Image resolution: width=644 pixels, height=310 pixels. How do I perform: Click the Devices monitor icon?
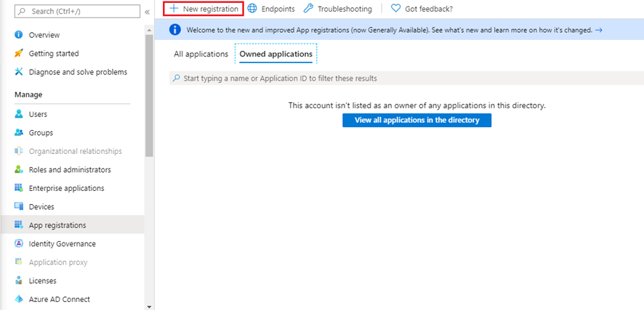coord(18,206)
